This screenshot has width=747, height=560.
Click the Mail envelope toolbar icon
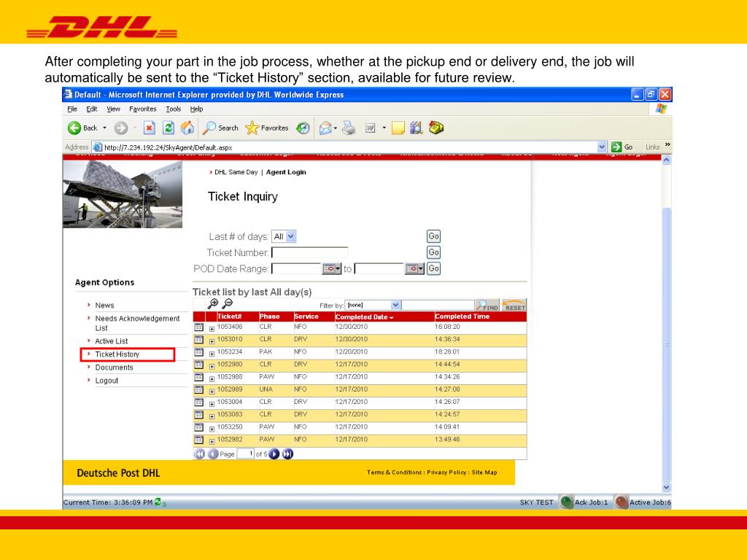(x=326, y=128)
